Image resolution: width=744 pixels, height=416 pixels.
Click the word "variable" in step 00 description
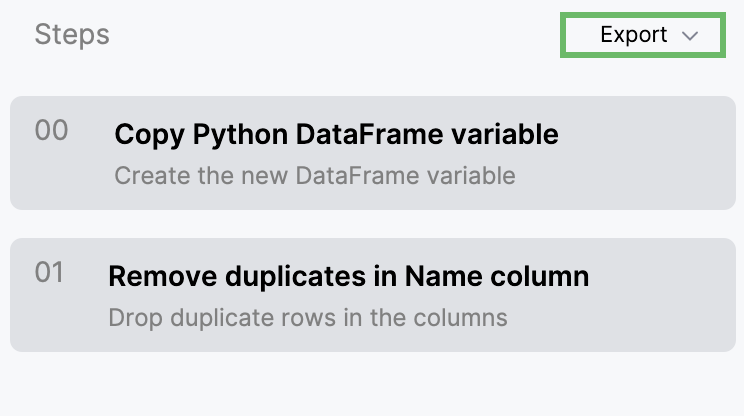(472, 176)
